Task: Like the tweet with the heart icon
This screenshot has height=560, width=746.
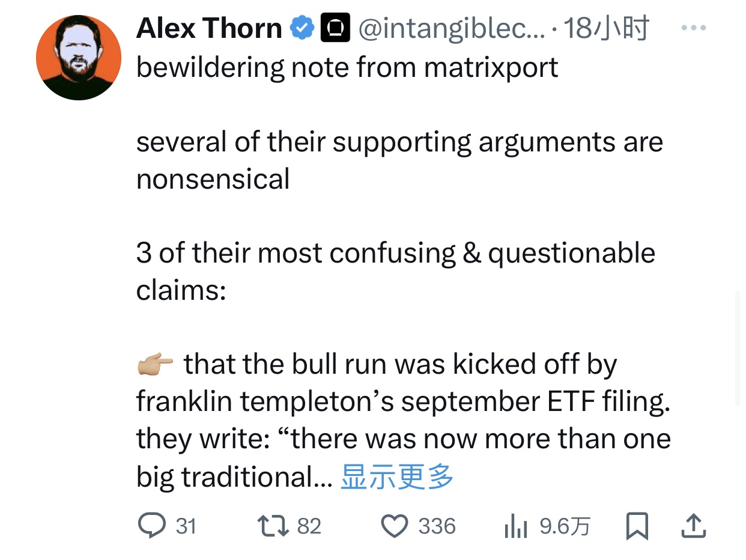Action: pos(395,526)
